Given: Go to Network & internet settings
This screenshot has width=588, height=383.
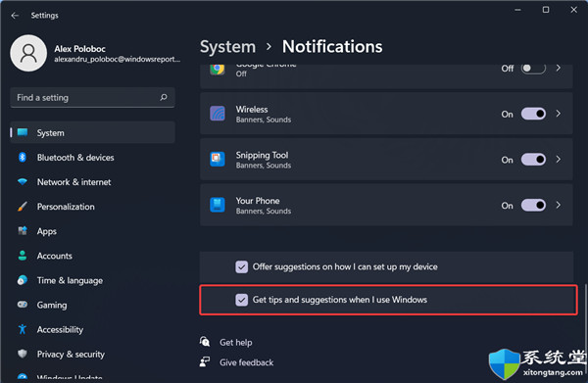Looking at the screenshot, I should (93, 182).
